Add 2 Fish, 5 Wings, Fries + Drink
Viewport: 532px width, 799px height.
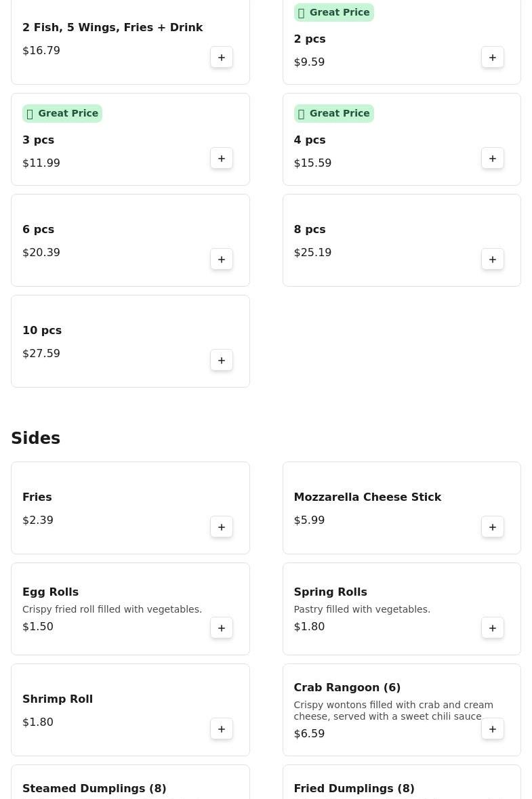coord(222,58)
